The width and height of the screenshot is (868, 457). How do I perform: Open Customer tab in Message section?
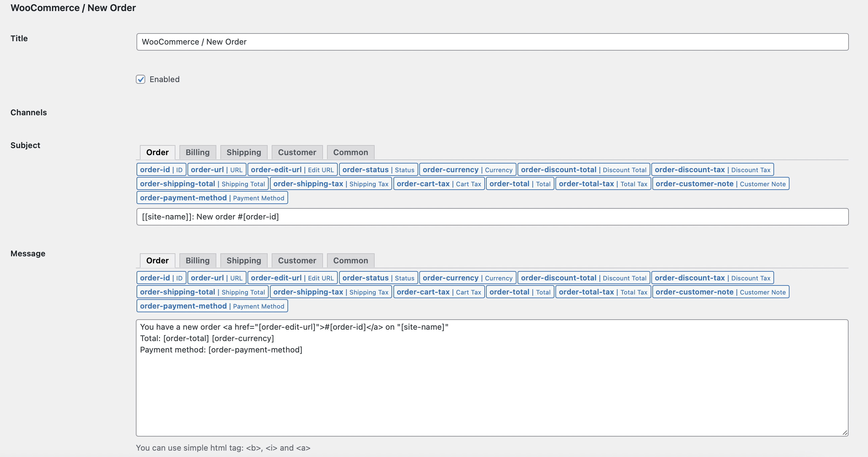297,261
